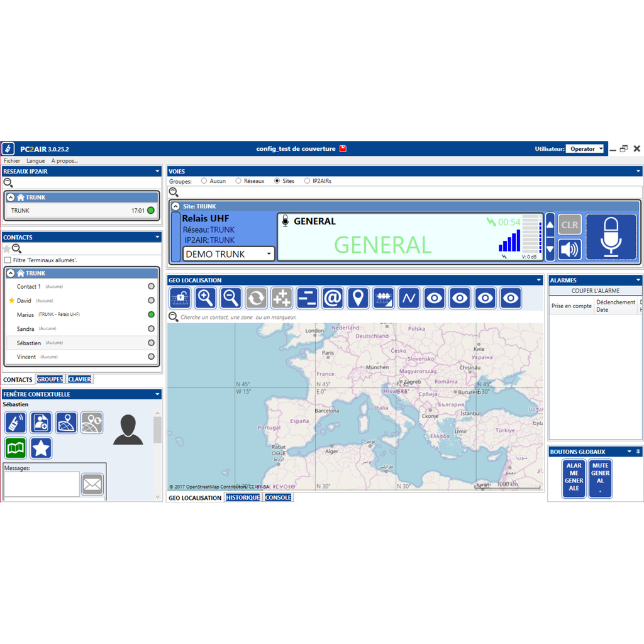This screenshot has width=644, height=644.
Task: Click the speaker icon next to GENERAL channel
Action: click(569, 249)
